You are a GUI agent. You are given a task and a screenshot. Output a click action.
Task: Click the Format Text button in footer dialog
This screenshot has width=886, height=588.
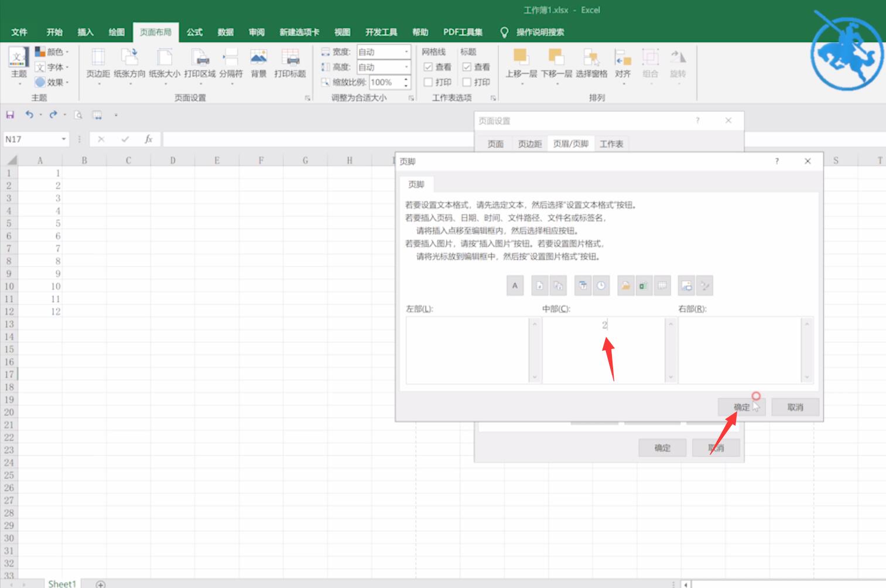(515, 286)
